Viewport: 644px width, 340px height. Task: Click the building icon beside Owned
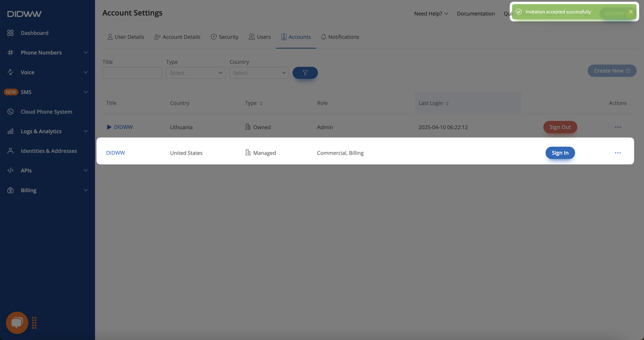(x=248, y=127)
